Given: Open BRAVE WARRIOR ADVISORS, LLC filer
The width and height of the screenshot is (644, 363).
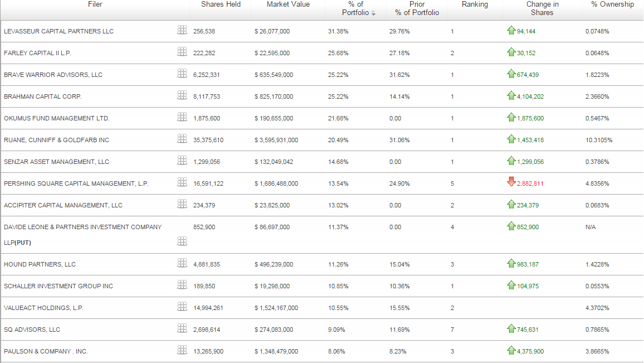Looking at the screenshot, I should [53, 75].
